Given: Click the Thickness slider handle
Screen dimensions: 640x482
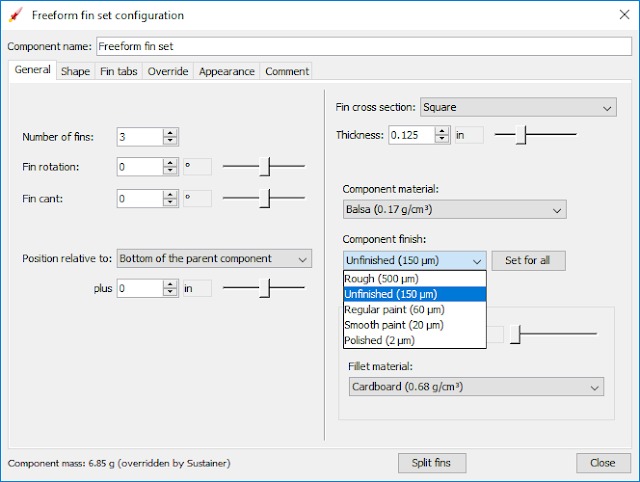Looking at the screenshot, I should pos(521,135).
